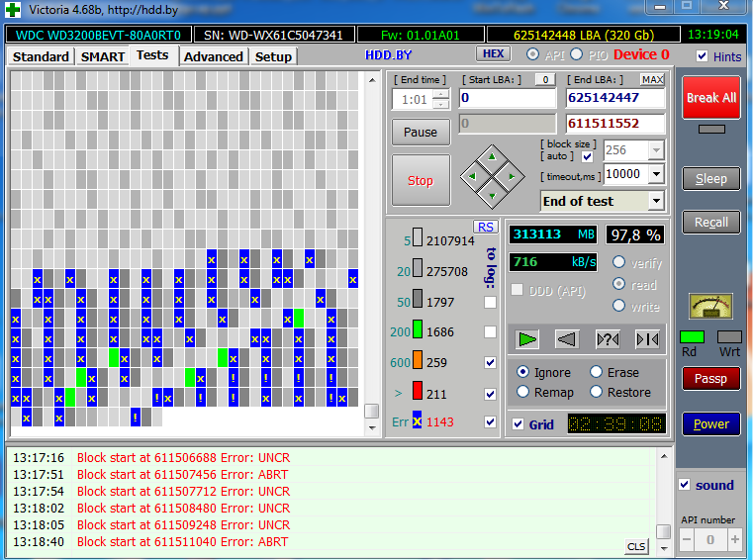Toggle the Hints checkbox
Viewport: 753px width, 560px height.
click(702, 56)
